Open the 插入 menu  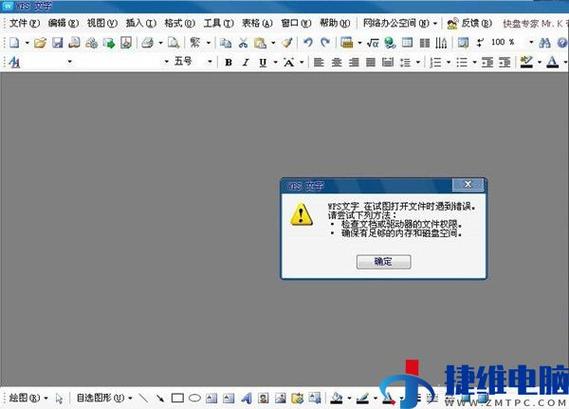tap(141, 23)
